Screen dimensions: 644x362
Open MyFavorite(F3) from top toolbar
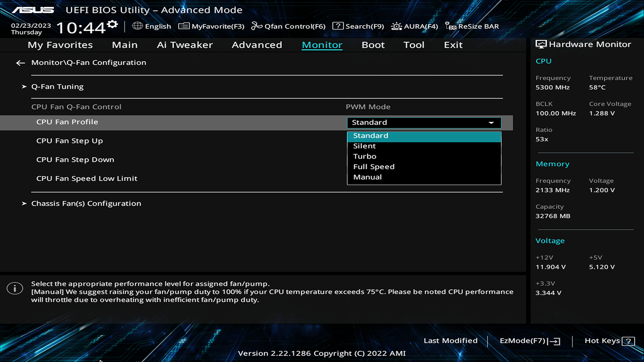point(211,26)
